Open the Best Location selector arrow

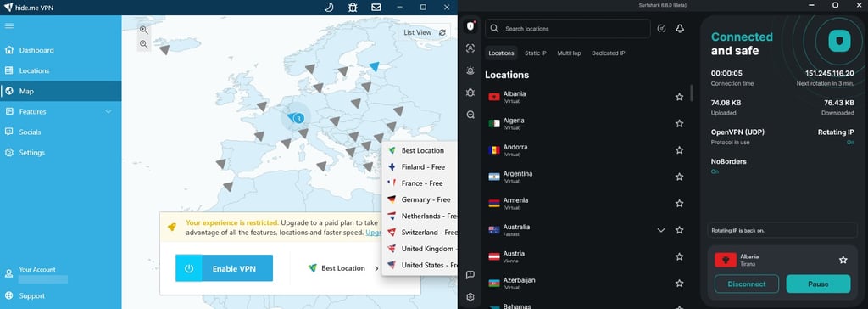pos(376,268)
